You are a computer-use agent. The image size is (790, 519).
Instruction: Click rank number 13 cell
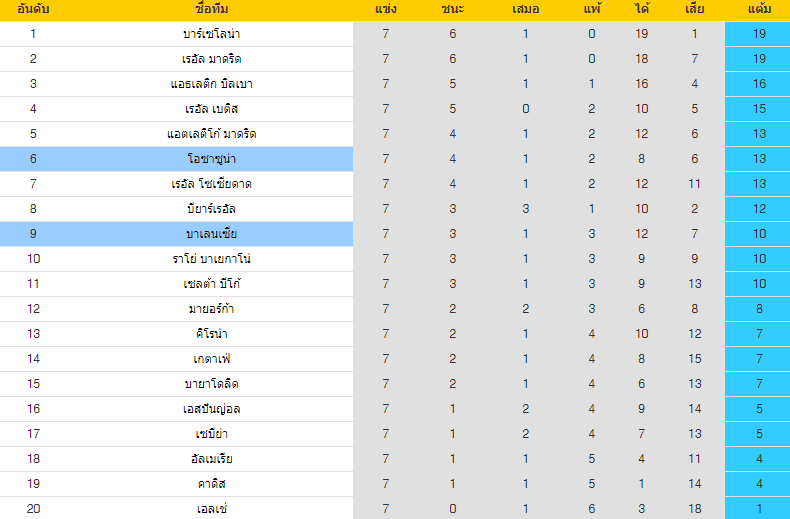point(33,334)
